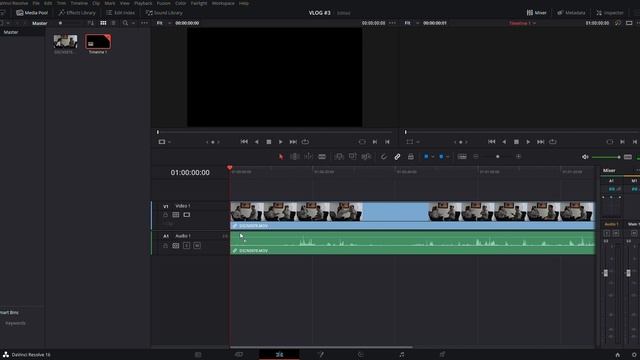The width and height of the screenshot is (640, 360).
Task: Click the Overwrite Clip tool
Action: pos(352,157)
